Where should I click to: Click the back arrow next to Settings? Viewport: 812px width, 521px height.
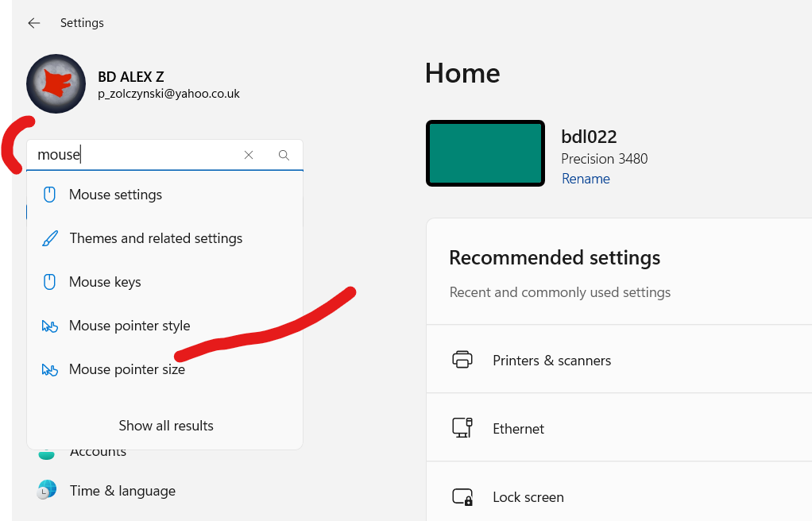pyautogui.click(x=34, y=23)
